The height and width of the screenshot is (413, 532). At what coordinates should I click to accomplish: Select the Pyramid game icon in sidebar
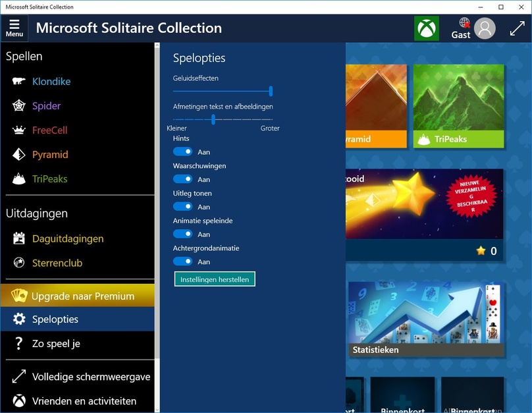(19, 154)
